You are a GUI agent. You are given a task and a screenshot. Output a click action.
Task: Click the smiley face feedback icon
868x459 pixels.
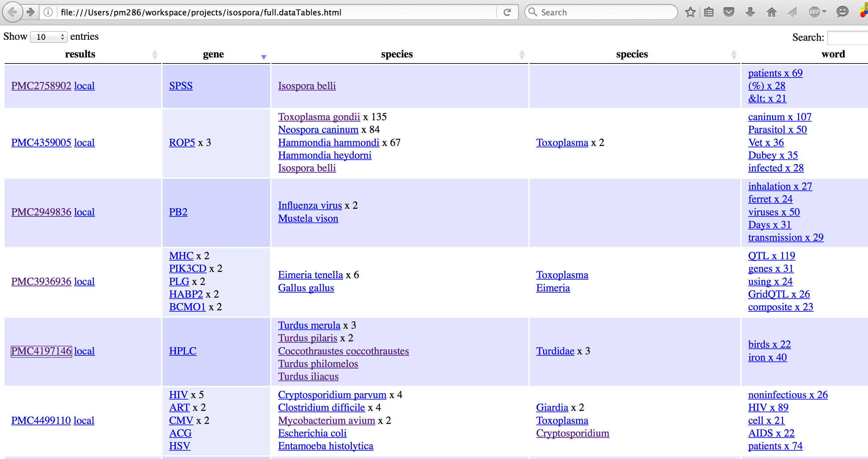[842, 12]
